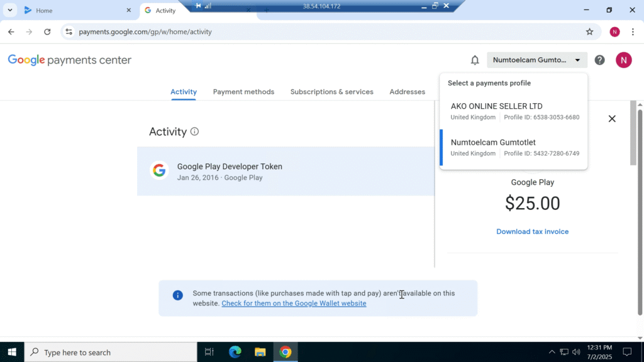This screenshot has width=644, height=362.
Task: Open the Chrome profile icon in toolbar
Action: click(614, 31)
